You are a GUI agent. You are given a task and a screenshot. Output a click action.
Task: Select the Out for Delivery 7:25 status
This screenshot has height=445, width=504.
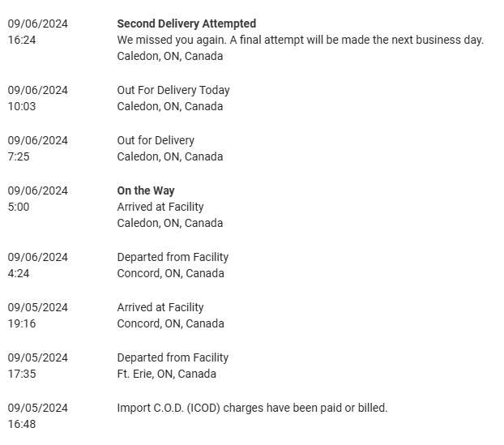(156, 140)
